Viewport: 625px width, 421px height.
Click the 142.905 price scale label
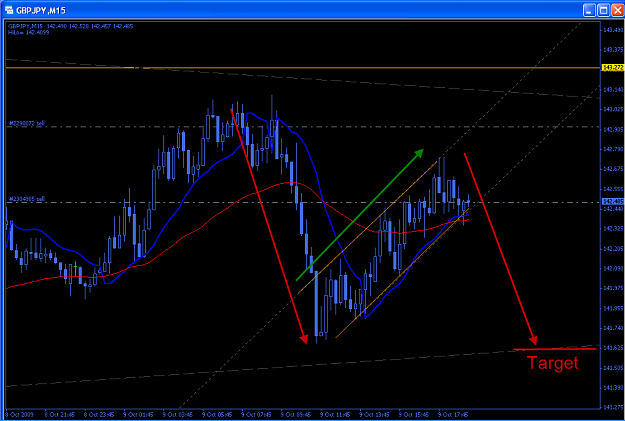[x=613, y=130]
